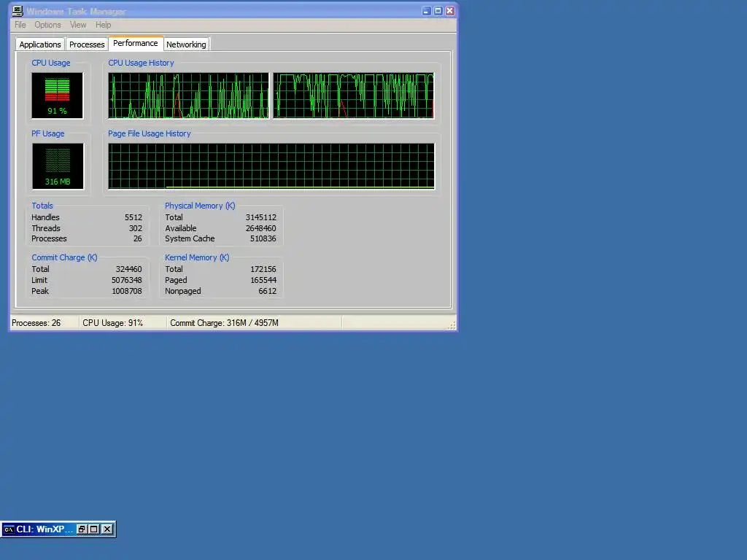Image resolution: width=747 pixels, height=560 pixels.
Task: Close the Windows Task Manager window
Action: point(449,11)
